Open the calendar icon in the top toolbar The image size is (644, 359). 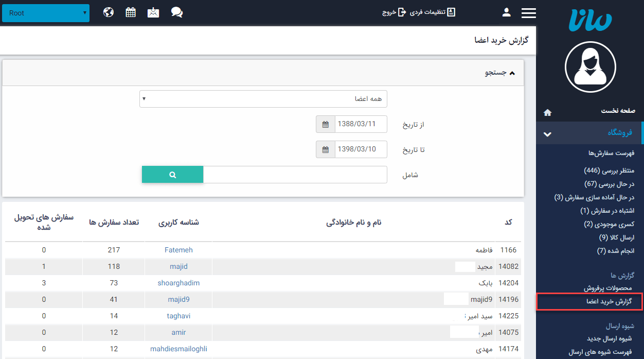coord(131,12)
